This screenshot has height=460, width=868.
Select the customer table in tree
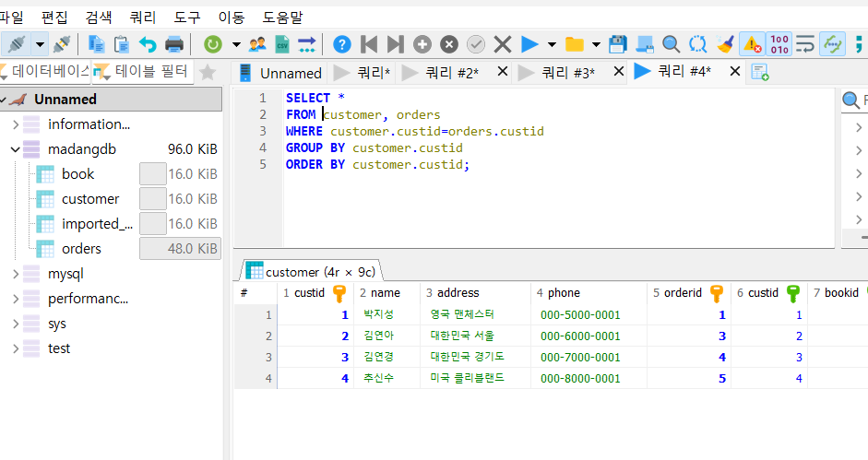(x=90, y=199)
